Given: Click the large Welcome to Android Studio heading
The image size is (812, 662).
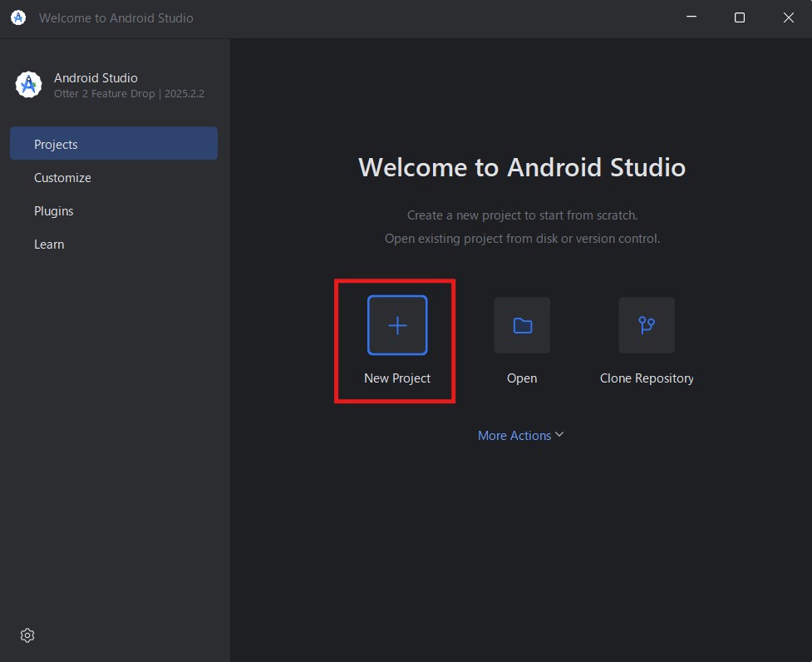Looking at the screenshot, I should coord(522,167).
